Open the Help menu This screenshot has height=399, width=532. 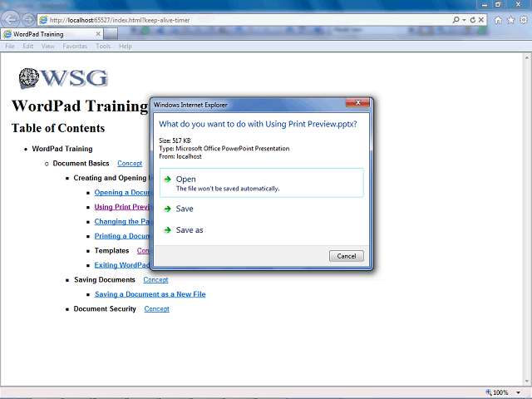(x=126, y=47)
